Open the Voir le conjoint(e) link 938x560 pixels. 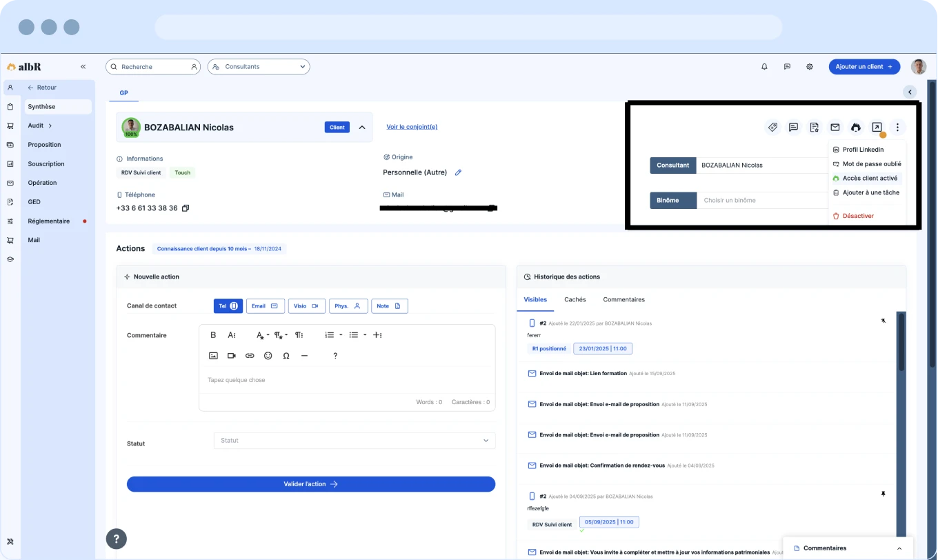click(x=412, y=127)
